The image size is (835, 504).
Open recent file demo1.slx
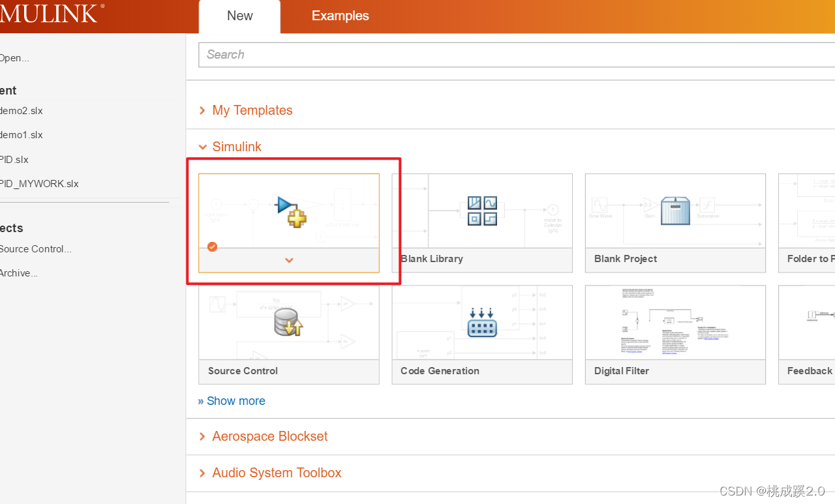coord(21,135)
